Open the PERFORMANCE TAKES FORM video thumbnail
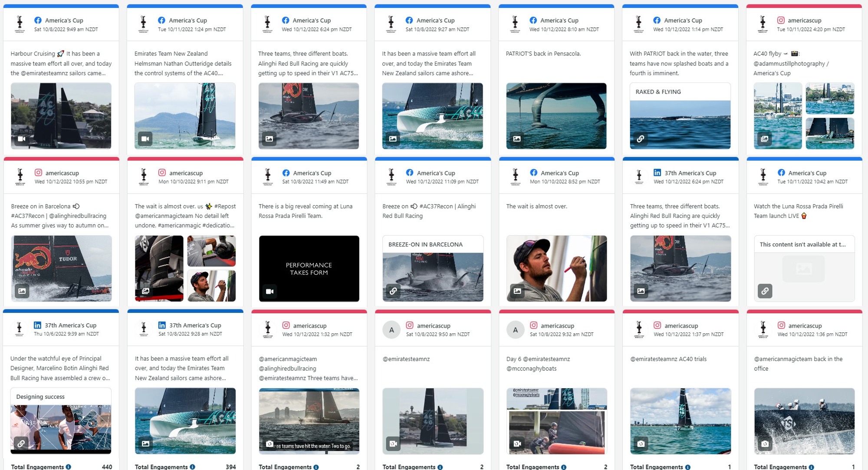The width and height of the screenshot is (868, 470). point(309,269)
